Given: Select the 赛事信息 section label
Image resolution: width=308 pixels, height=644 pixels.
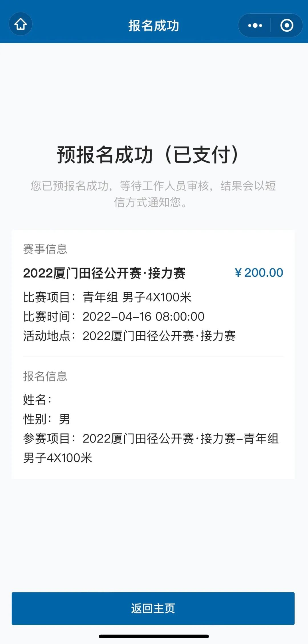Looking at the screenshot, I should tap(45, 249).
